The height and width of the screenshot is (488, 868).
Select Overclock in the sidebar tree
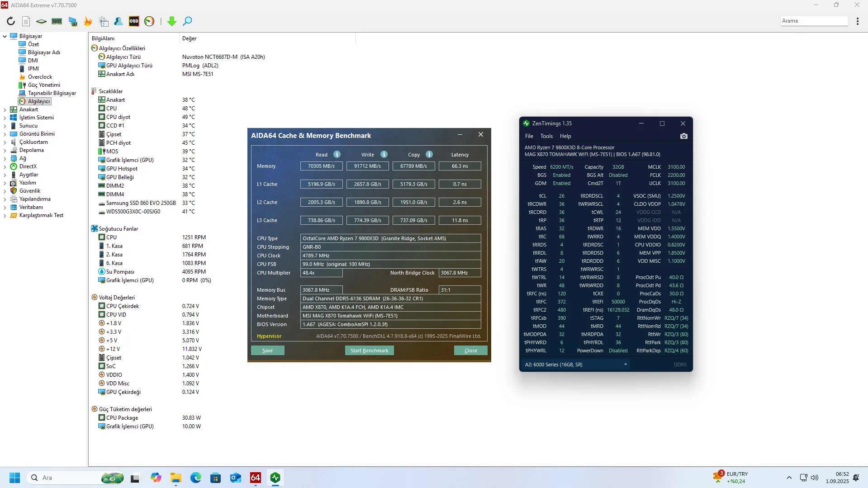pos(40,77)
